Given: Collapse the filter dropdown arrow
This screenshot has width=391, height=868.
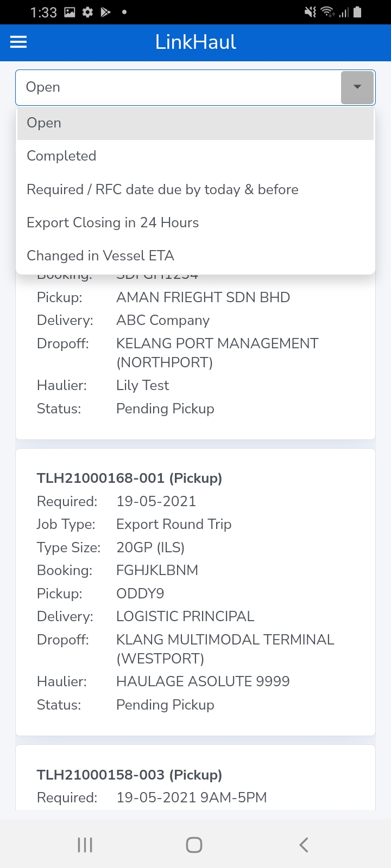Looking at the screenshot, I should point(357,87).
